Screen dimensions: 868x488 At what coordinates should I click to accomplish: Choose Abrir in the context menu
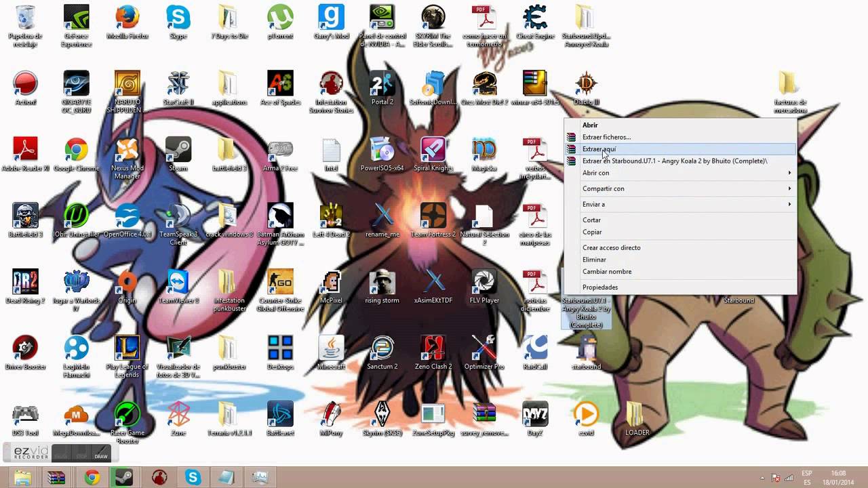tap(680, 125)
